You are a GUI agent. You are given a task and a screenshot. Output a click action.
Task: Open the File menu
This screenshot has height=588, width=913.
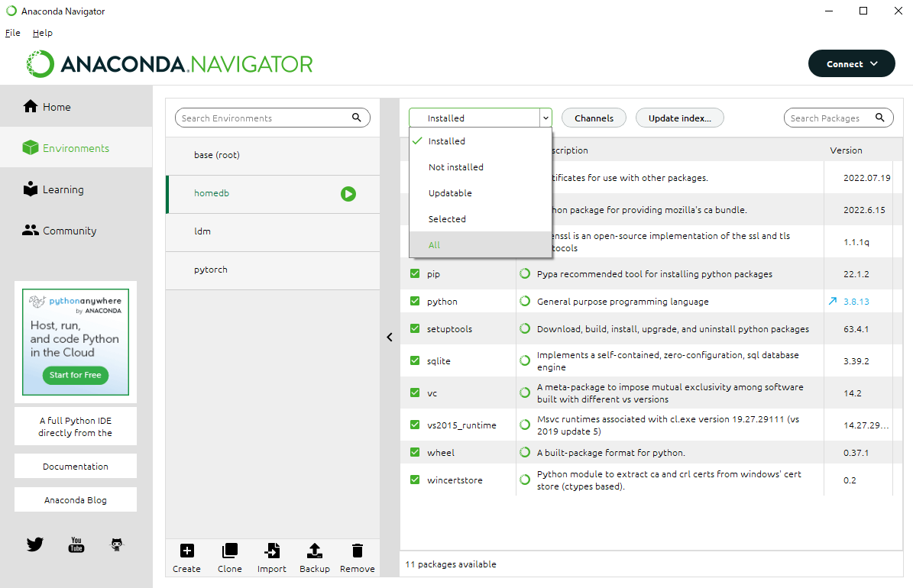pos(13,33)
